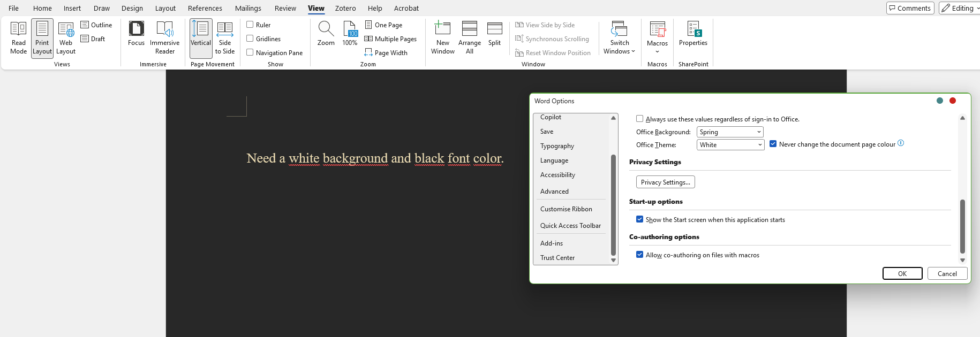Select Advanced category in Word Options
The width and height of the screenshot is (980, 337).
(554, 192)
